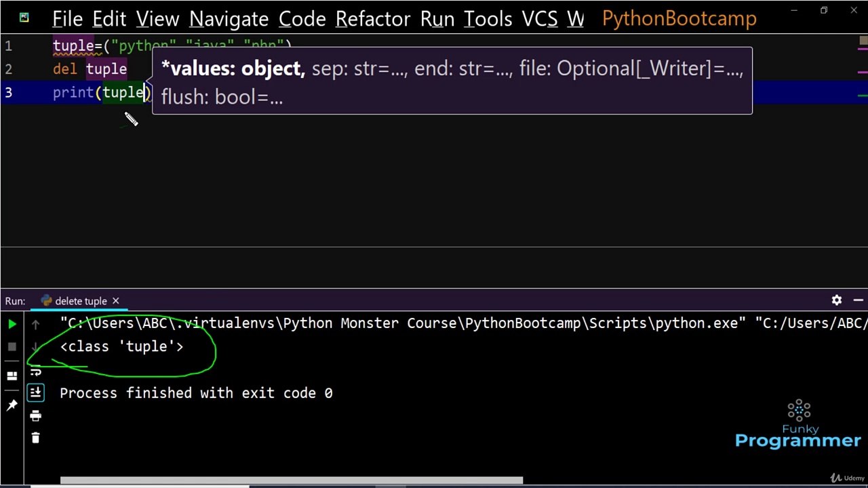The width and height of the screenshot is (868, 488).
Task: Toggle Scroll to End of console
Action: [x=36, y=392]
